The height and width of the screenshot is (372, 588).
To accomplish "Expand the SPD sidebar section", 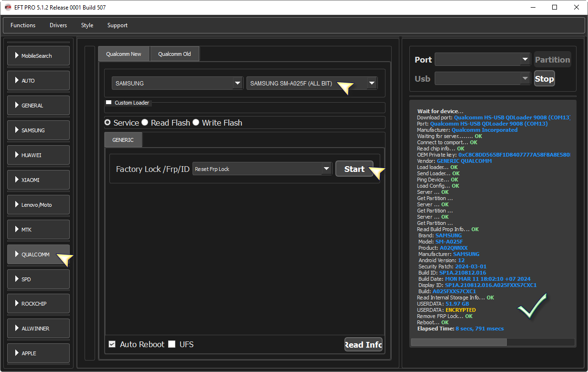I will 39,279.
